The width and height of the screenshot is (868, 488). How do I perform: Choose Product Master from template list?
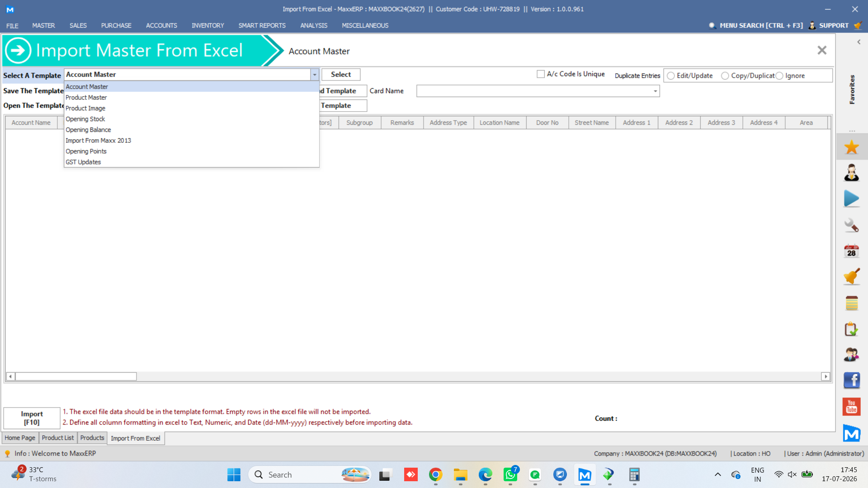tap(192, 98)
